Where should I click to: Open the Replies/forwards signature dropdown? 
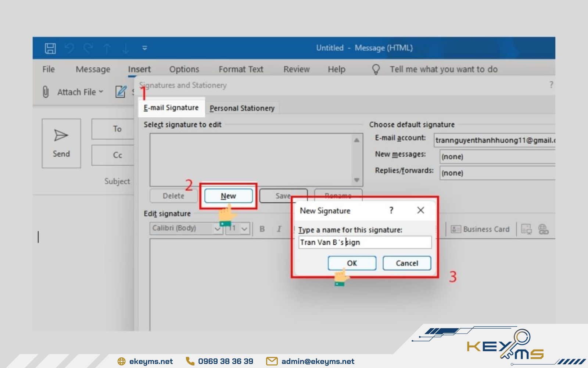(498, 173)
